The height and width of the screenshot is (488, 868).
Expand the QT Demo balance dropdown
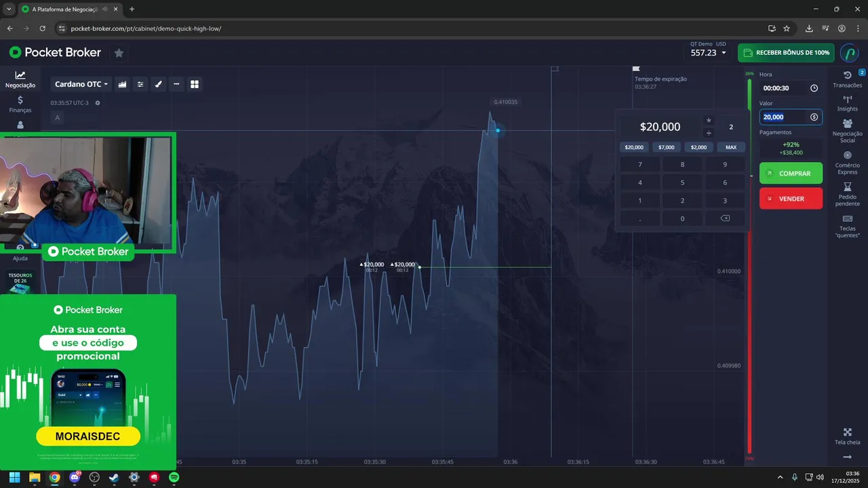click(x=708, y=52)
